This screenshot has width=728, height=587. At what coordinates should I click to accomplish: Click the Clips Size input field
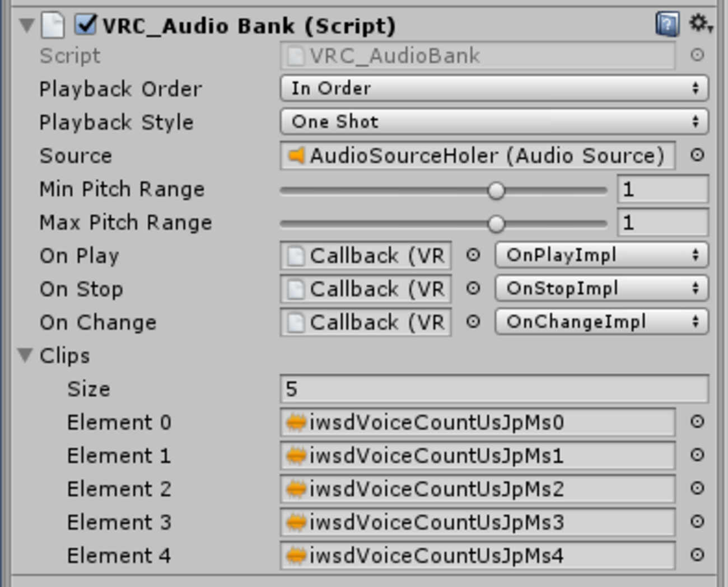click(x=494, y=389)
